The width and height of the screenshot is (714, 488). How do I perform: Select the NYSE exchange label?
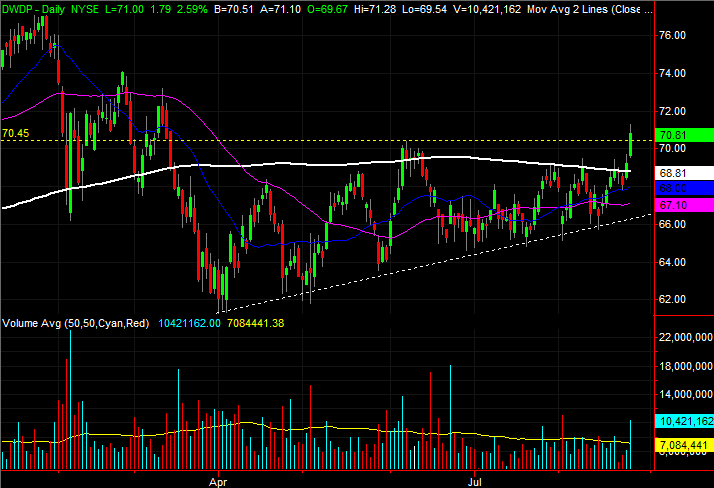tap(85, 9)
